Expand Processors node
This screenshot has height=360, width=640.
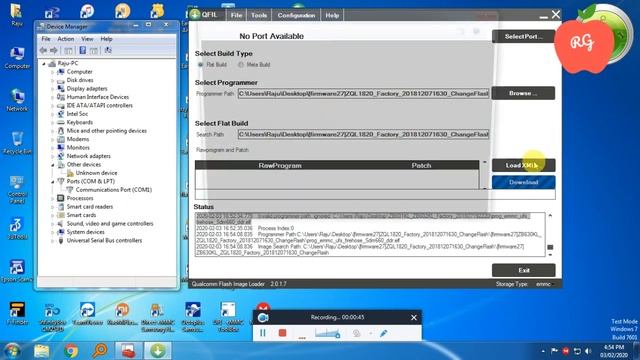click(52, 198)
